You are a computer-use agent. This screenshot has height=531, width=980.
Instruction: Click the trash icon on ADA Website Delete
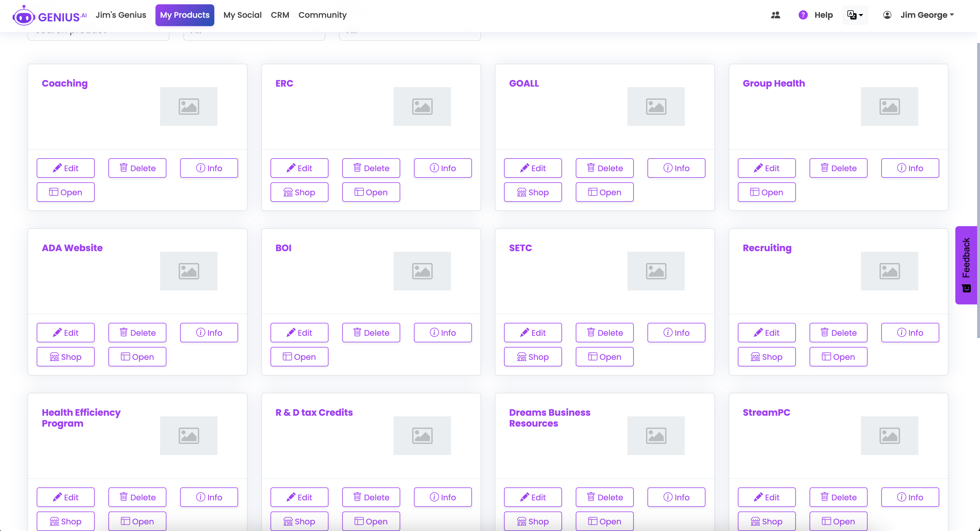click(x=124, y=332)
